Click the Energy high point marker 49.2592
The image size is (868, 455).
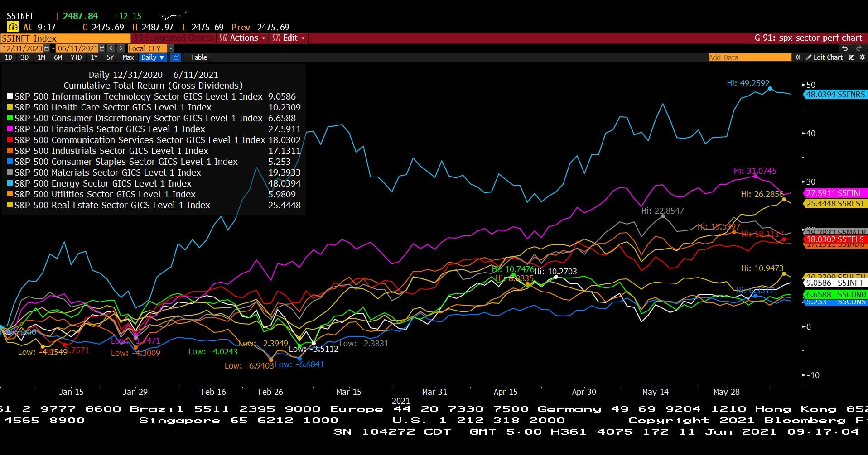770,89
